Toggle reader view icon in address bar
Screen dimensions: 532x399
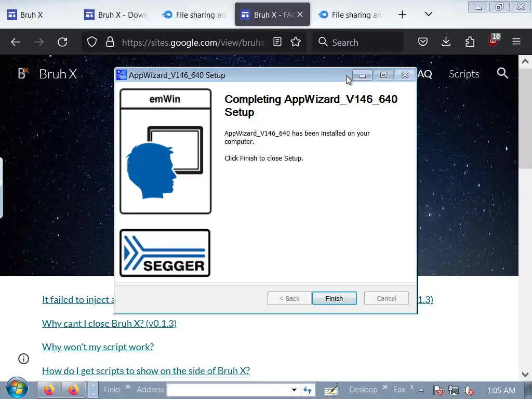(277, 42)
